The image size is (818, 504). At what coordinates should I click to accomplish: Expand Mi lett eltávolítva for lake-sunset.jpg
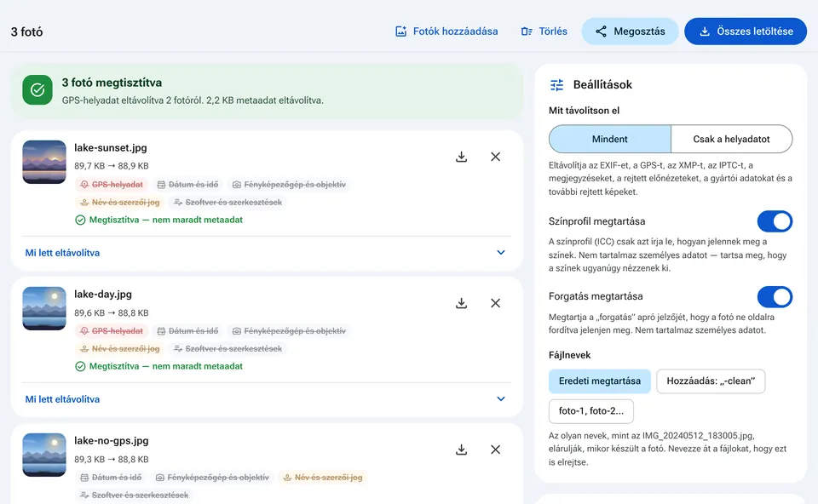pos(267,253)
